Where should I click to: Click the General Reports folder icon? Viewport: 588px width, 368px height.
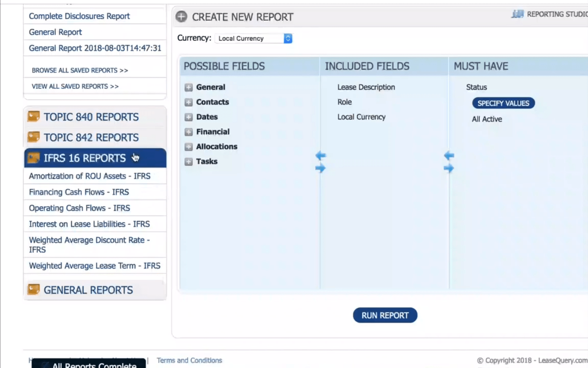coord(34,290)
